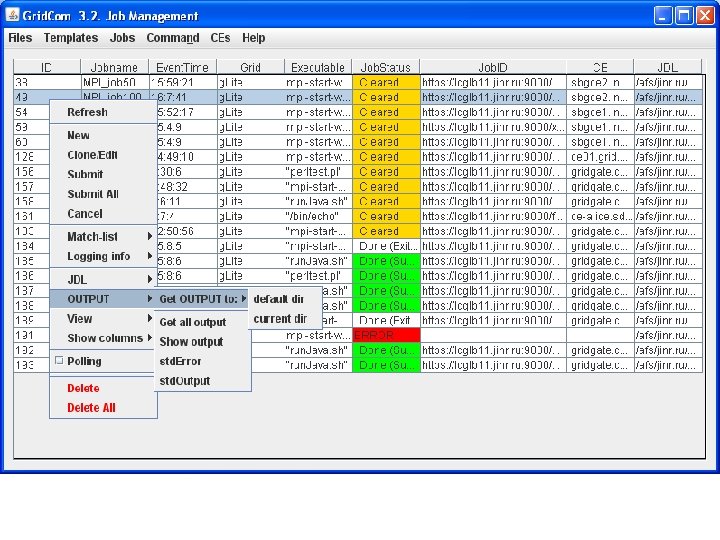Click the Jobname column header
Viewport: 720px width, 540px height.
(x=114, y=68)
